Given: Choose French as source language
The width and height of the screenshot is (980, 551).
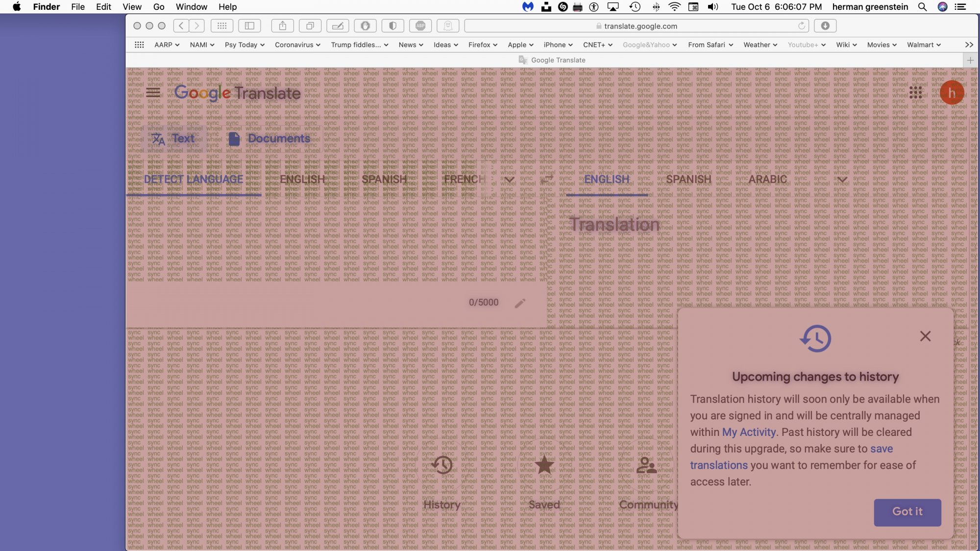Looking at the screenshot, I should pyautogui.click(x=465, y=179).
